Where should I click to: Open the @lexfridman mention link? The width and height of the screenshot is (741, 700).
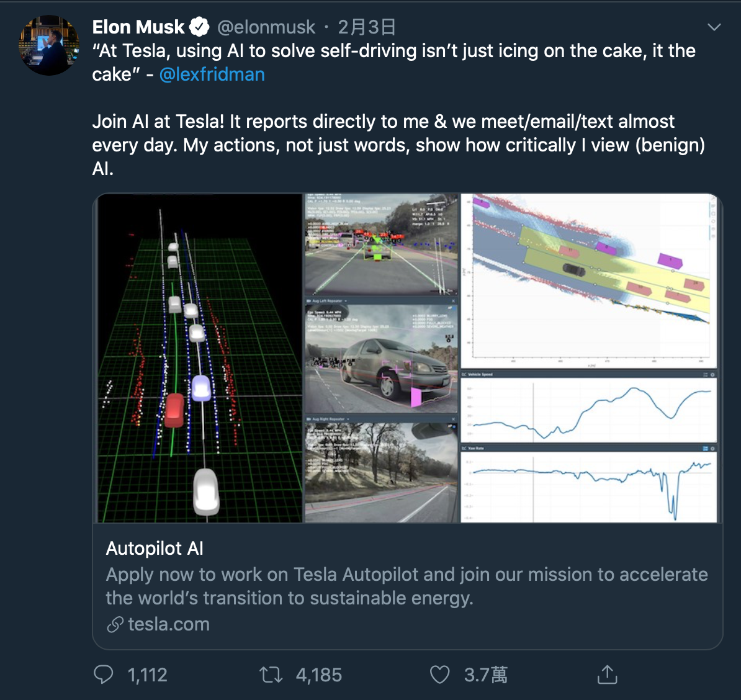pyautogui.click(x=212, y=74)
